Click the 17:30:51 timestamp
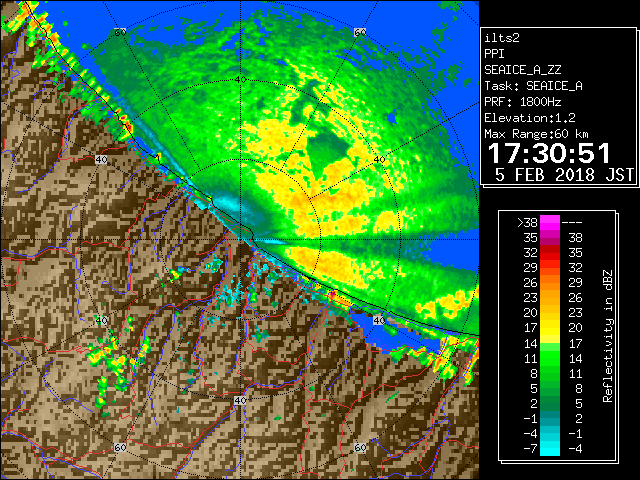Viewport: 640px width, 480px height. [x=549, y=153]
